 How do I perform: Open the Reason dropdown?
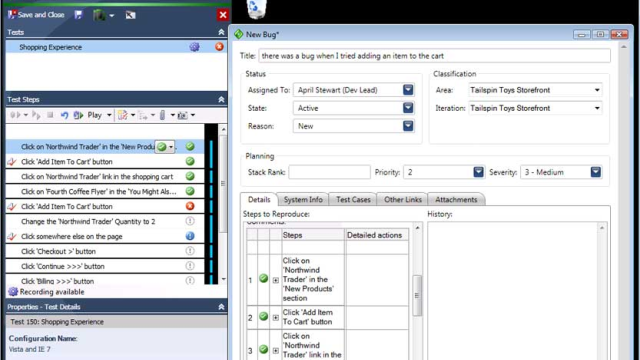[408, 126]
